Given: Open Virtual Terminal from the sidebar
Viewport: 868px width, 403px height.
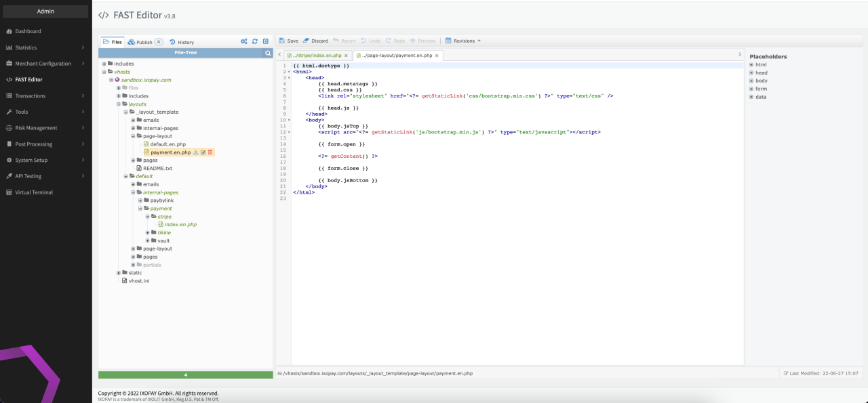Looking at the screenshot, I should [34, 192].
